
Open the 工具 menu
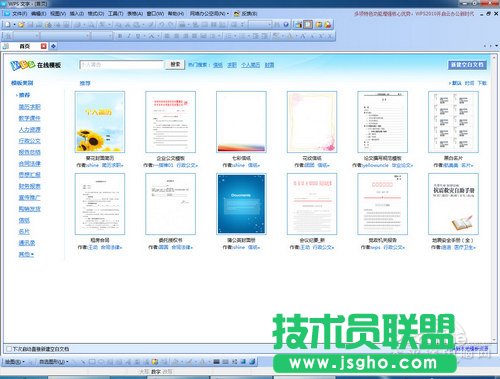pyautogui.click(x=115, y=14)
